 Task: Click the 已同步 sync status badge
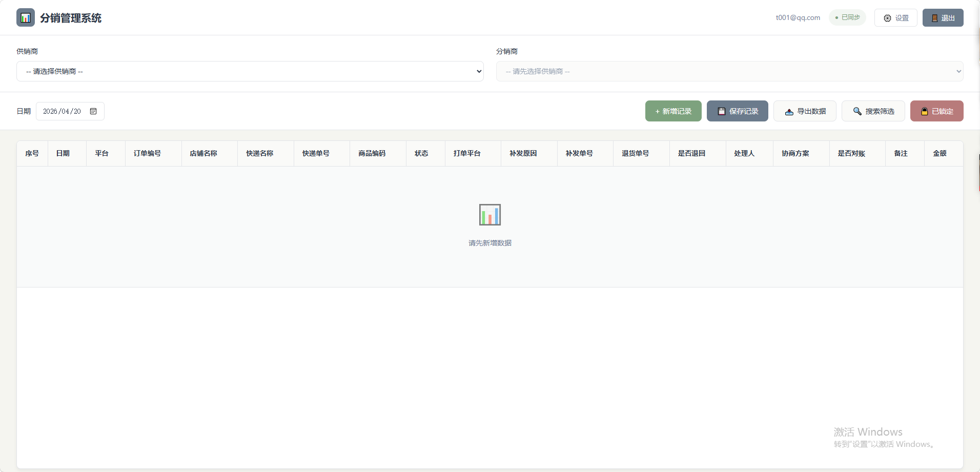click(847, 17)
